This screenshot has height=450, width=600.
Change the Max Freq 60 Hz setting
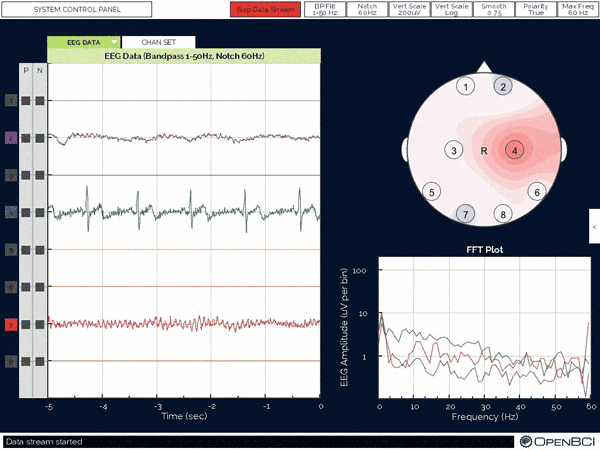tap(578, 10)
